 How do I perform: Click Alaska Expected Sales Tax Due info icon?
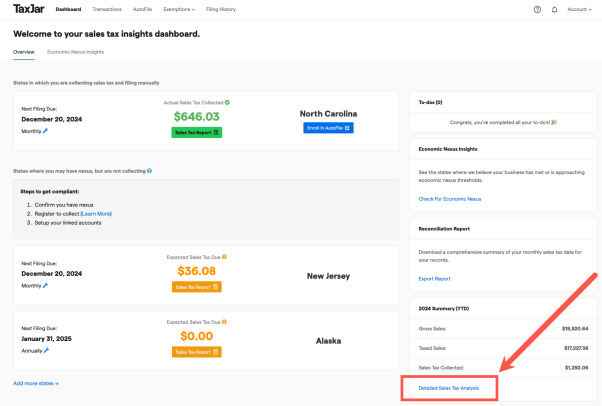pos(224,322)
